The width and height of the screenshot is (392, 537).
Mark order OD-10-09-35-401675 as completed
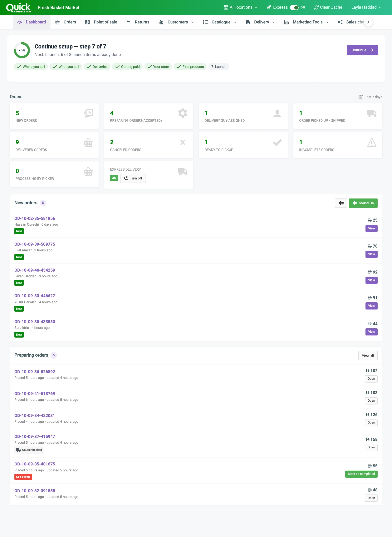pyautogui.click(x=361, y=474)
